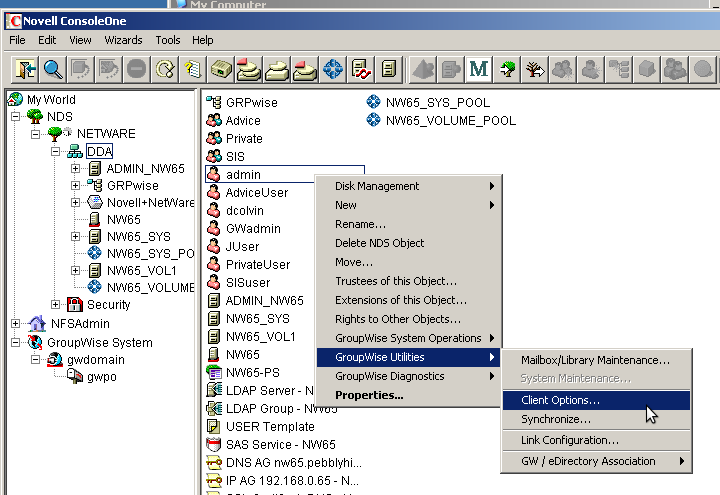The width and height of the screenshot is (720, 495).
Task: Click the Find magnifier toolbar icon
Action: click(x=53, y=69)
